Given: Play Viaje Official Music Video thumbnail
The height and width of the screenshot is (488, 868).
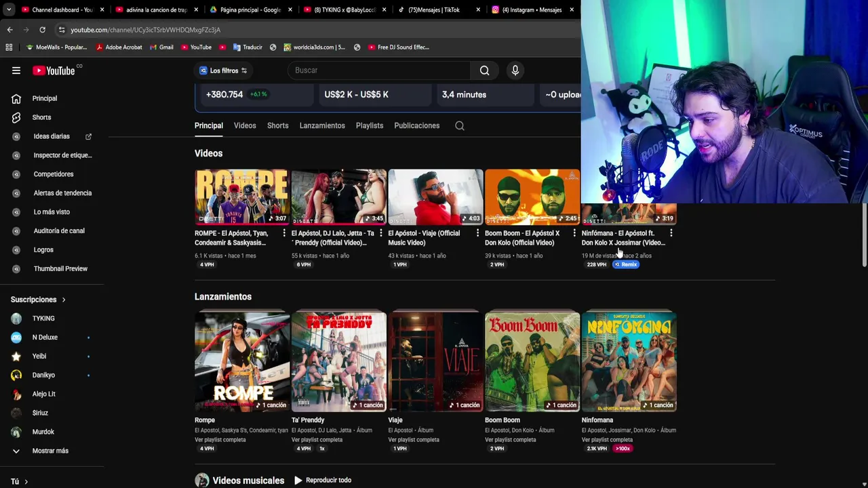Looking at the screenshot, I should pyautogui.click(x=435, y=197).
